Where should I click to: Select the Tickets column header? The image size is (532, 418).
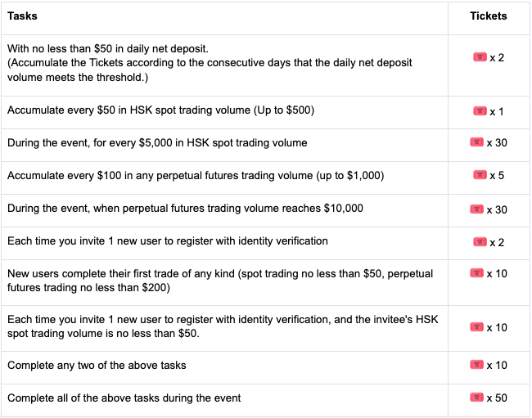(x=489, y=16)
